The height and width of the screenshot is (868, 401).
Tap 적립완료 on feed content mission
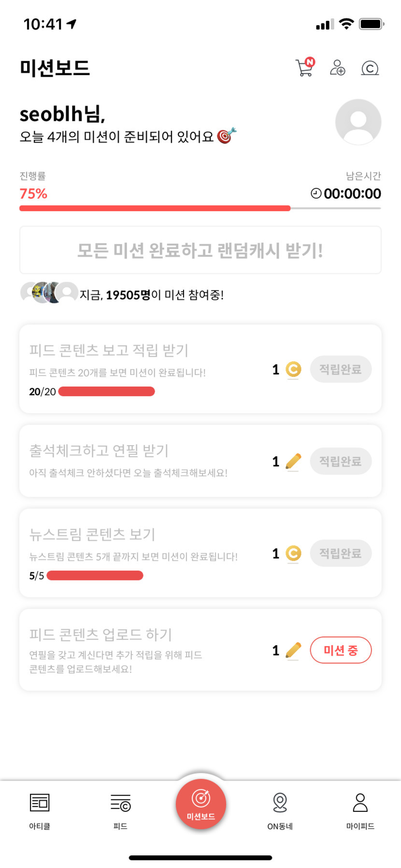click(341, 370)
